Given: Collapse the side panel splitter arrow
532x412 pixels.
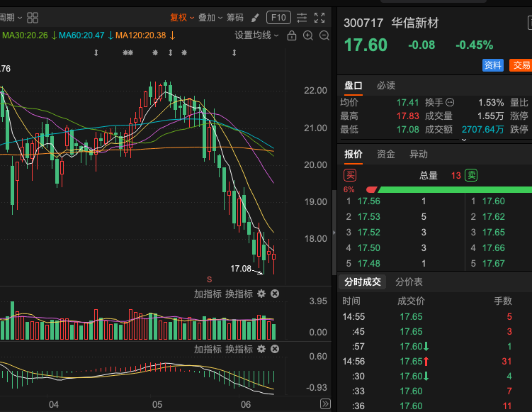Looking at the screenshot, I should click(334, 233).
